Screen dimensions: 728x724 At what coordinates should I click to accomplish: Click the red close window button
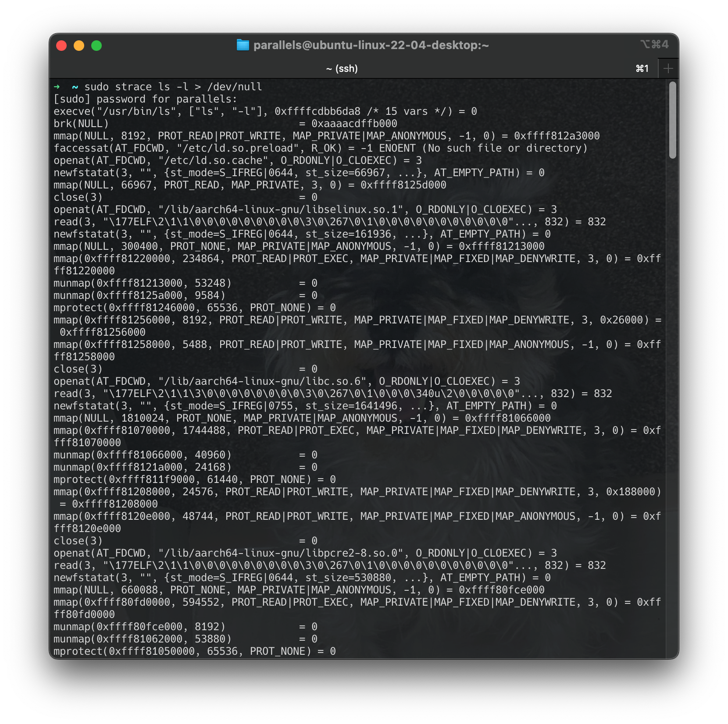[61, 45]
